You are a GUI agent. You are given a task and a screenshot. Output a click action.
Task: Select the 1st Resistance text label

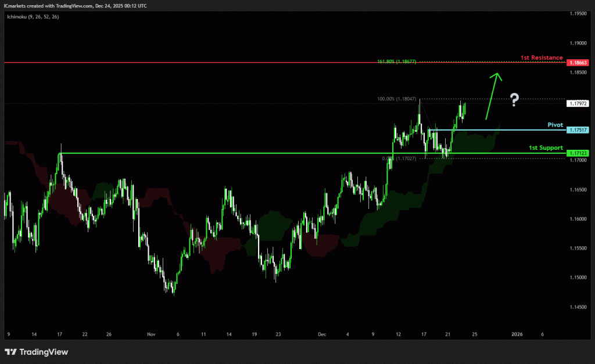(541, 57)
